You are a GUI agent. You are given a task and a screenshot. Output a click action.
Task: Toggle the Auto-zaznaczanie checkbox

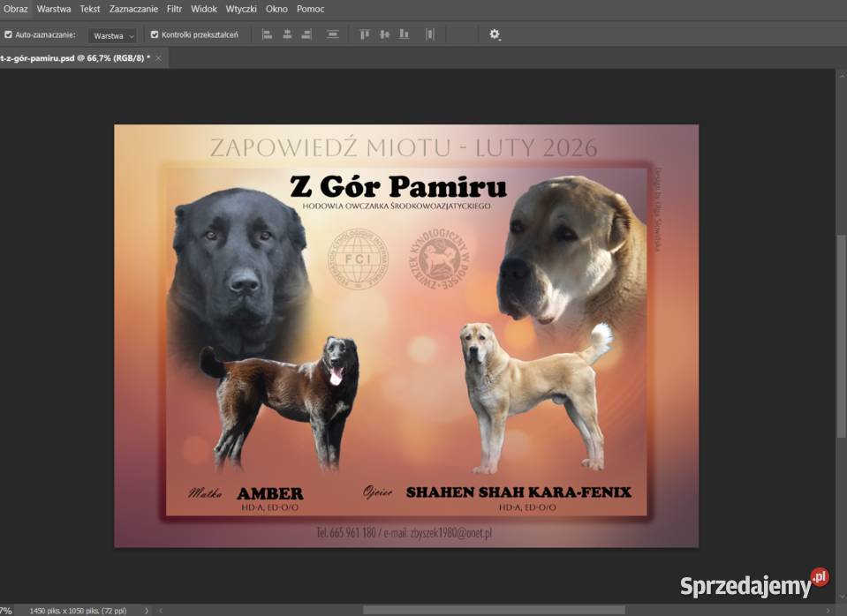(9, 35)
